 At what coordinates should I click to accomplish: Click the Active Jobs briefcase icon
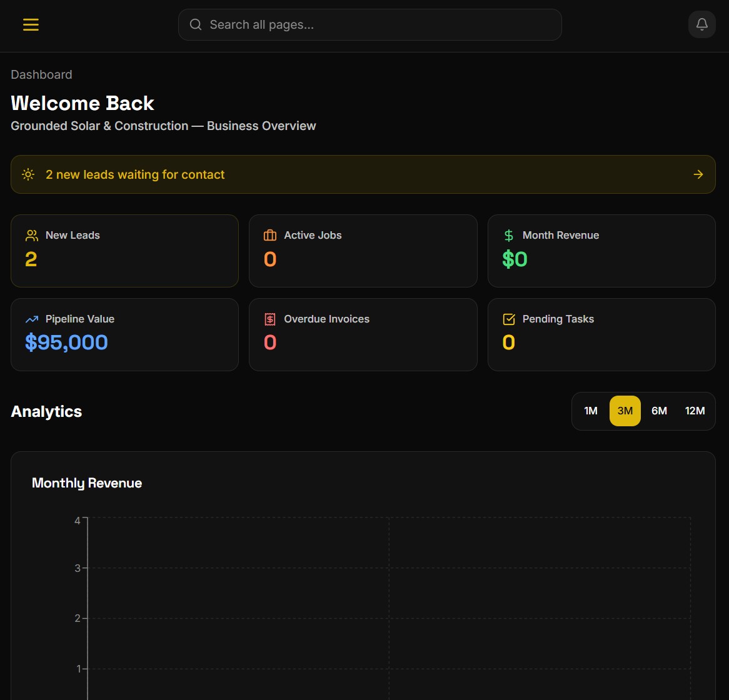[270, 235]
